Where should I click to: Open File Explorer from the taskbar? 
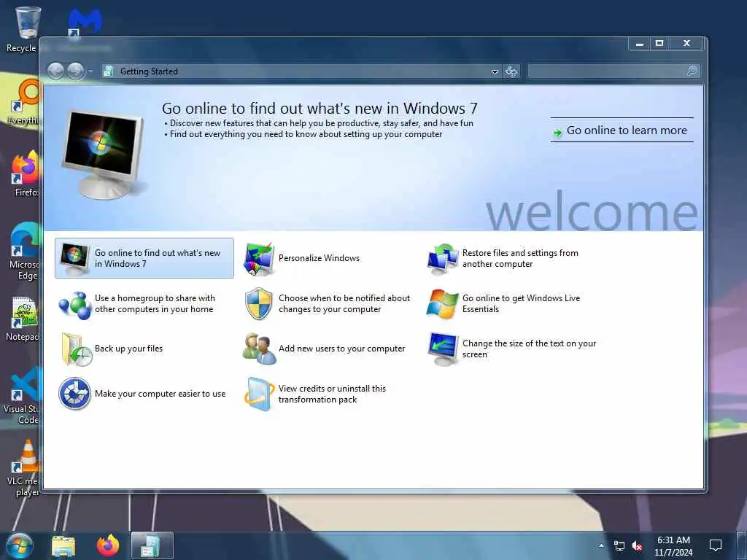pos(63,545)
